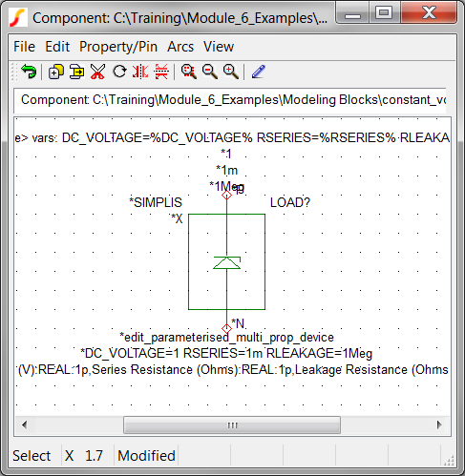Zoom out using the minus magnifier
The height and width of the screenshot is (476, 465).
coord(210,72)
